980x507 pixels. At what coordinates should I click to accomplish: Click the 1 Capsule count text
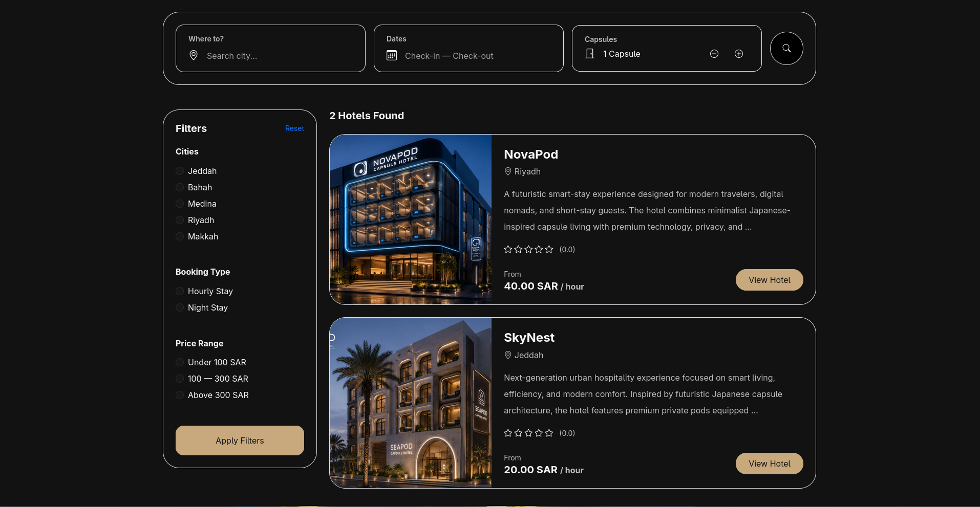(622, 54)
